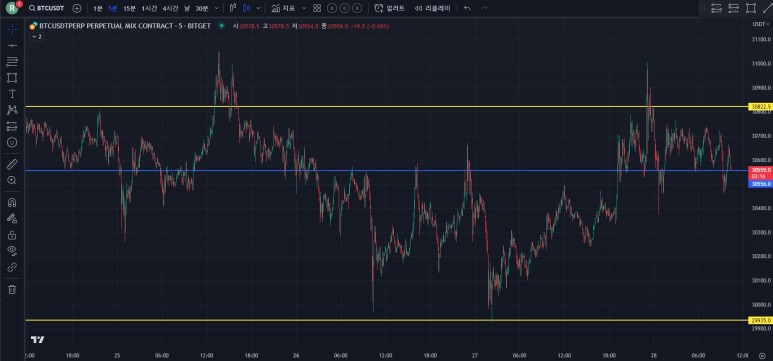The width and height of the screenshot is (773, 361).
Task: Toggle lock all drawing tools
Action: 12,235
